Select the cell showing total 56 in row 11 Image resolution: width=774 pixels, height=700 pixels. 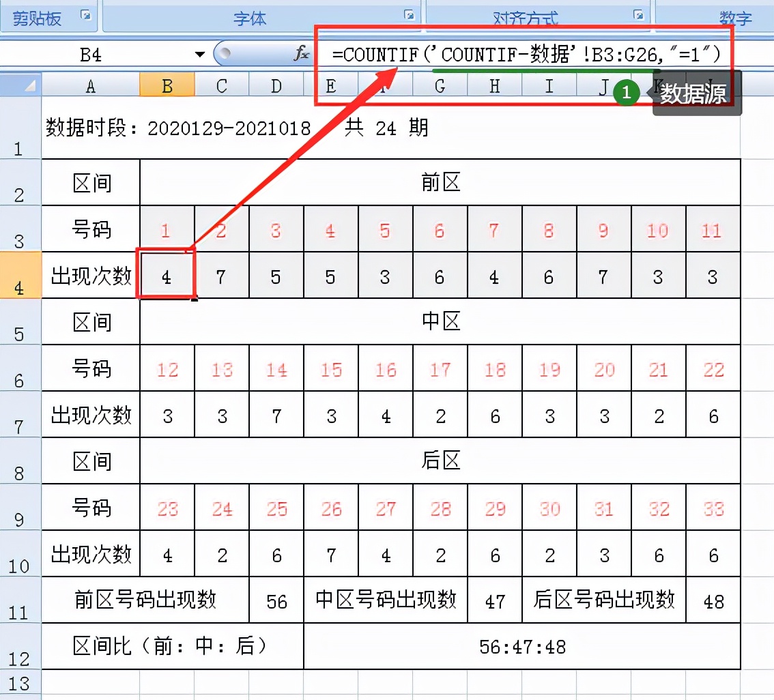point(276,599)
